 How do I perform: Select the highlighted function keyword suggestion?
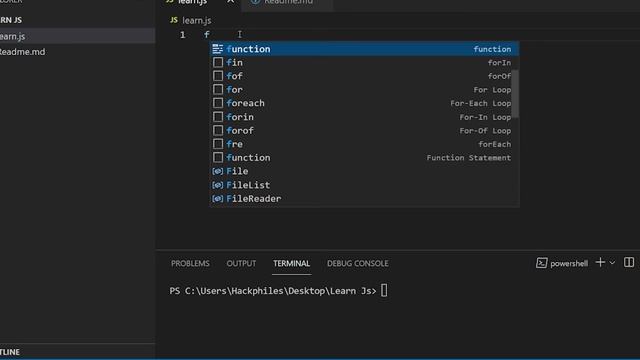tap(364, 49)
